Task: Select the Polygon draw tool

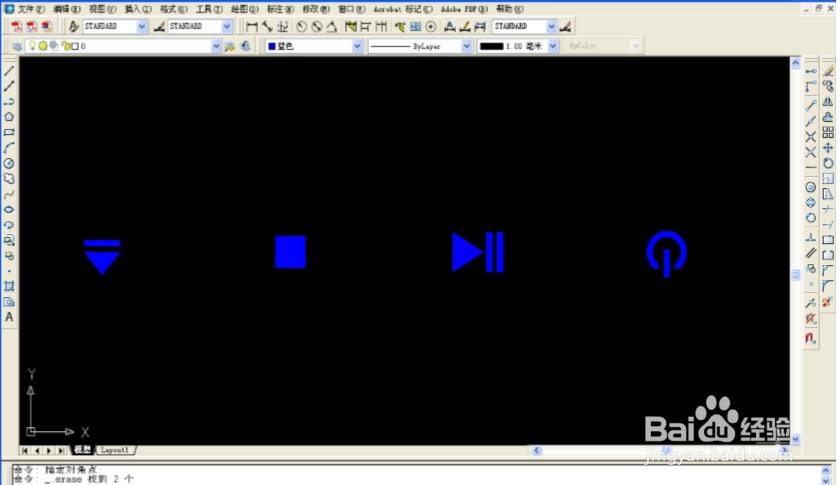Action: 9,117
